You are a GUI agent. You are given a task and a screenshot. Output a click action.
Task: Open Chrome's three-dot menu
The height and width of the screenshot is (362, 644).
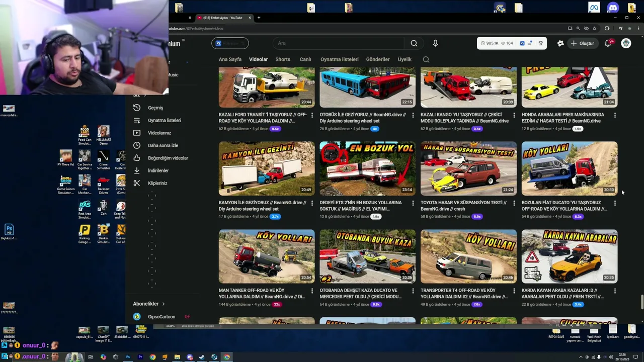click(x=639, y=29)
